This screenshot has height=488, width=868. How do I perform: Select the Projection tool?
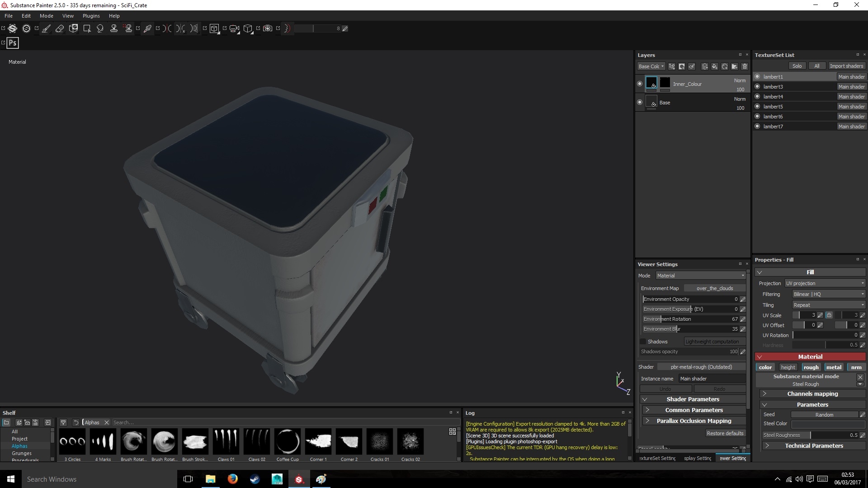click(73, 28)
